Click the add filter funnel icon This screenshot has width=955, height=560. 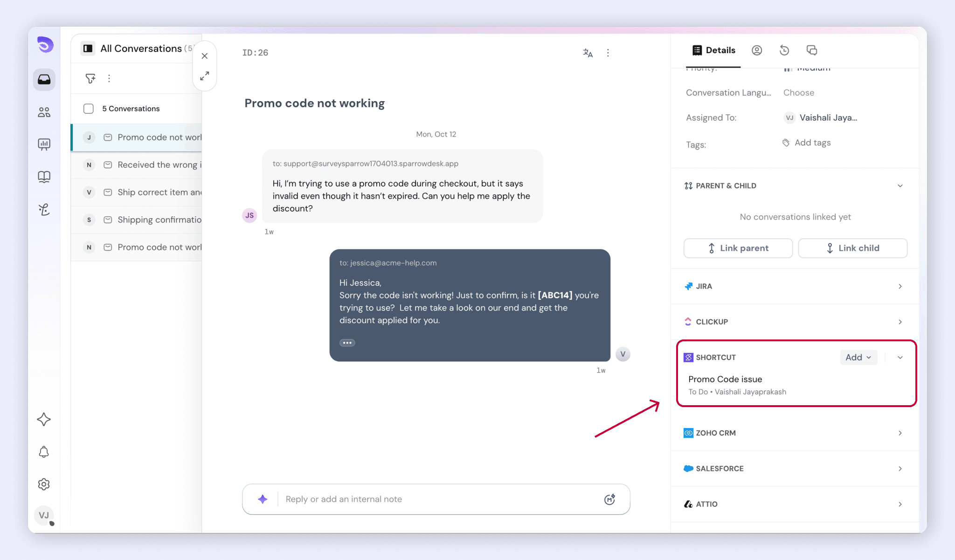click(x=90, y=78)
